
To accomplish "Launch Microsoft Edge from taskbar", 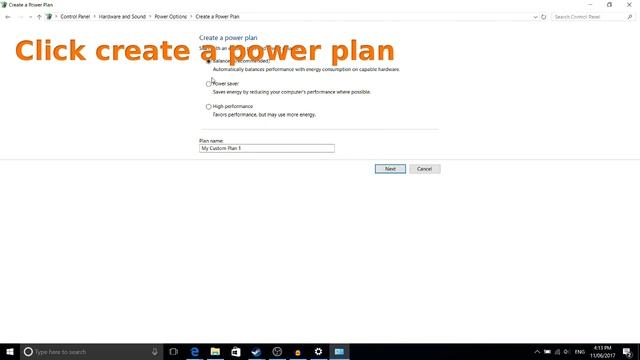I will tap(195, 351).
